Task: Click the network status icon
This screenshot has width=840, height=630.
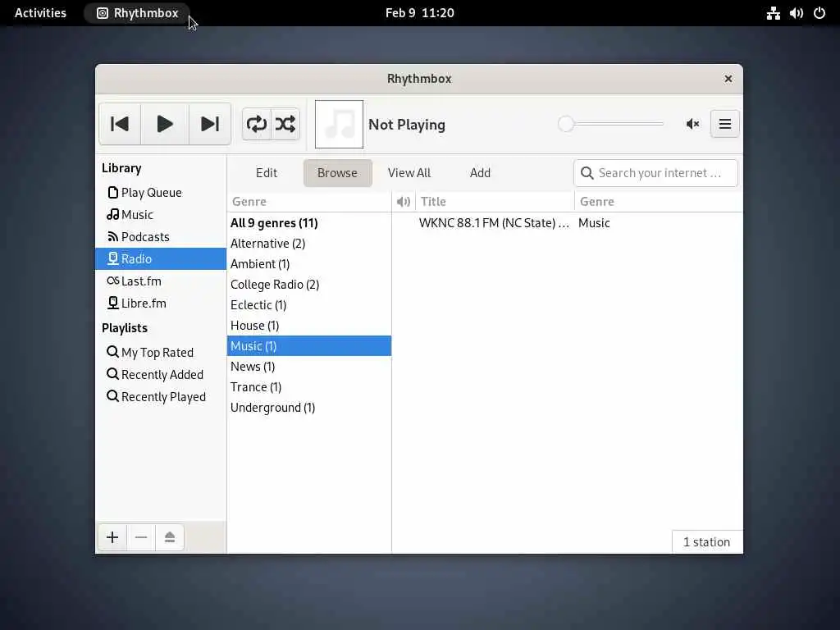Action: tap(773, 13)
